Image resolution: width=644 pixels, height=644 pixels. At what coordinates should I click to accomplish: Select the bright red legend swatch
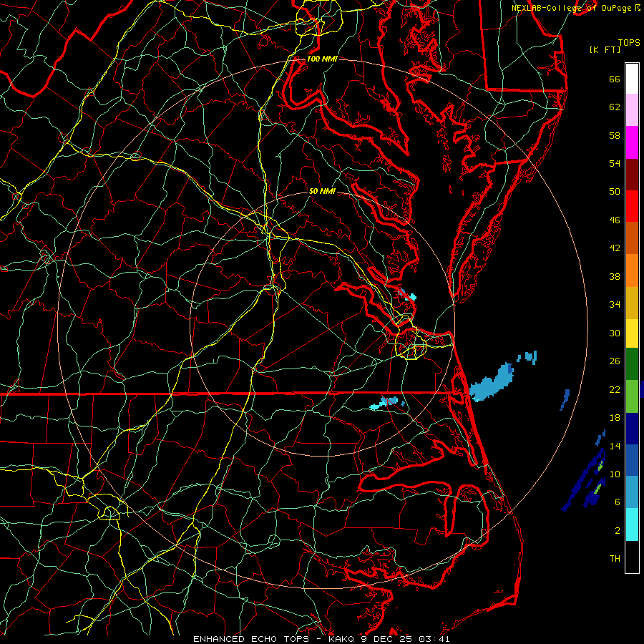632,206
